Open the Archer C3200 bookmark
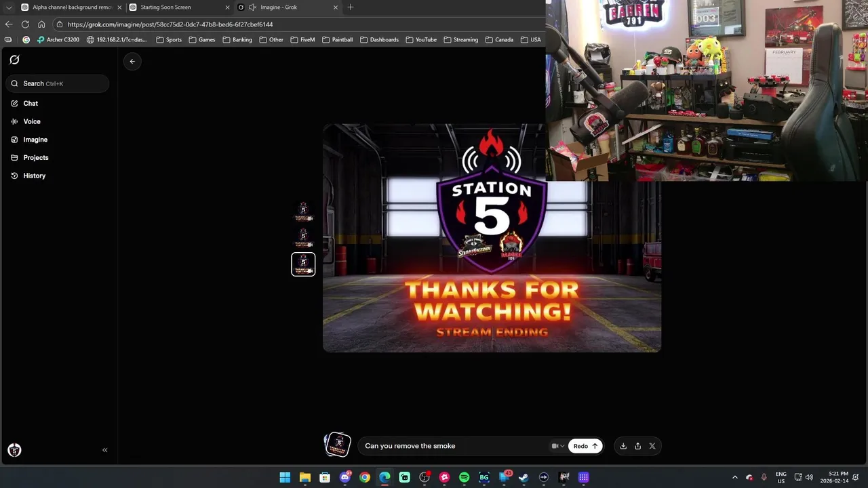Image resolution: width=868 pixels, height=488 pixels. 58,39
